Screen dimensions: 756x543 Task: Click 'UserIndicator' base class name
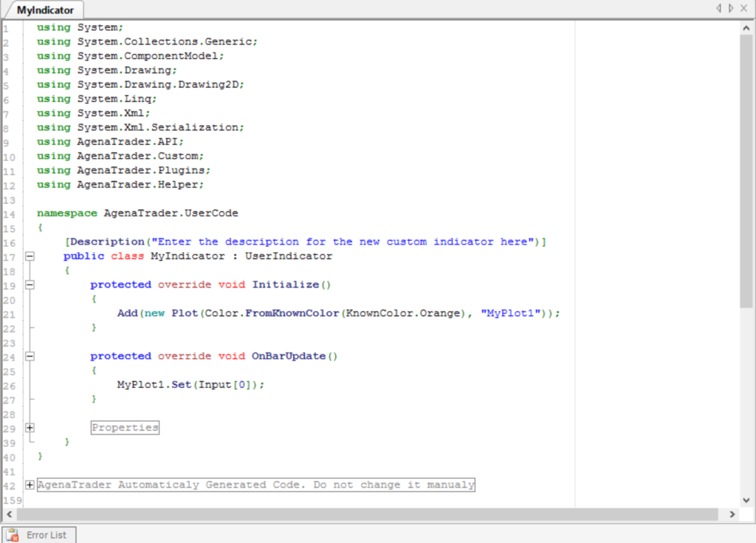289,256
